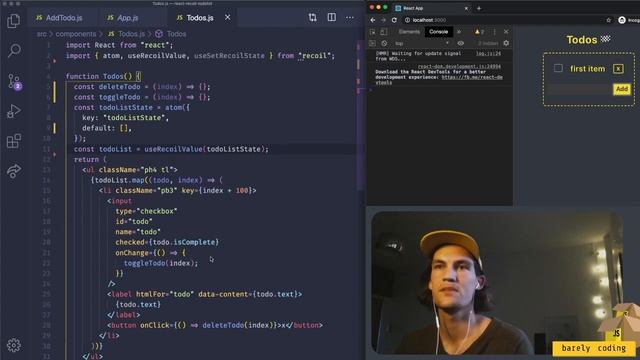Open the DevTools customize menu dots

click(x=494, y=32)
